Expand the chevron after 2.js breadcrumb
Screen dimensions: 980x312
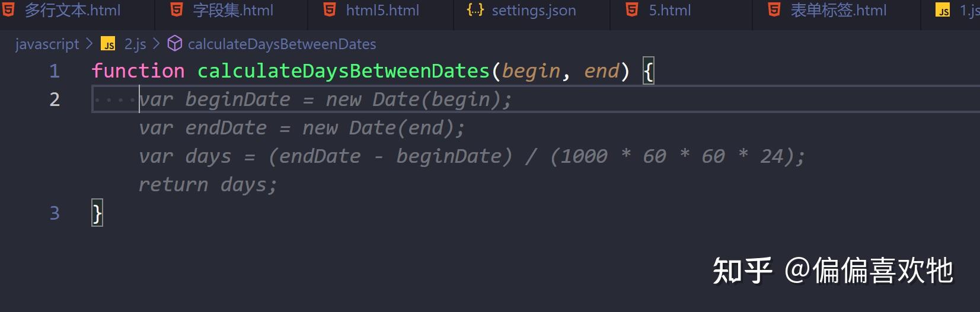point(157,44)
